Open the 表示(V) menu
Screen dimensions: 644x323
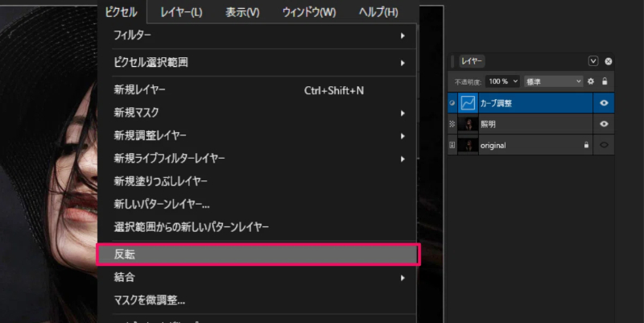(242, 12)
